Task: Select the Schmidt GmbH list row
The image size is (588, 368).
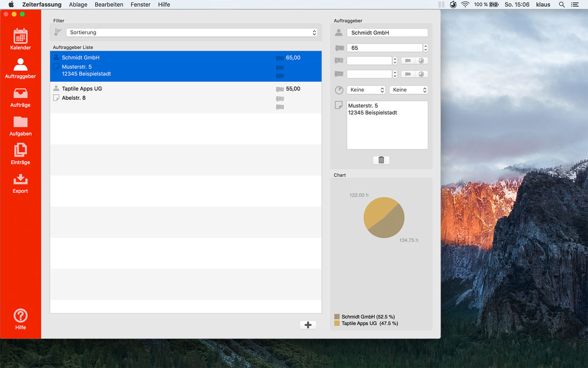Action: [186, 66]
